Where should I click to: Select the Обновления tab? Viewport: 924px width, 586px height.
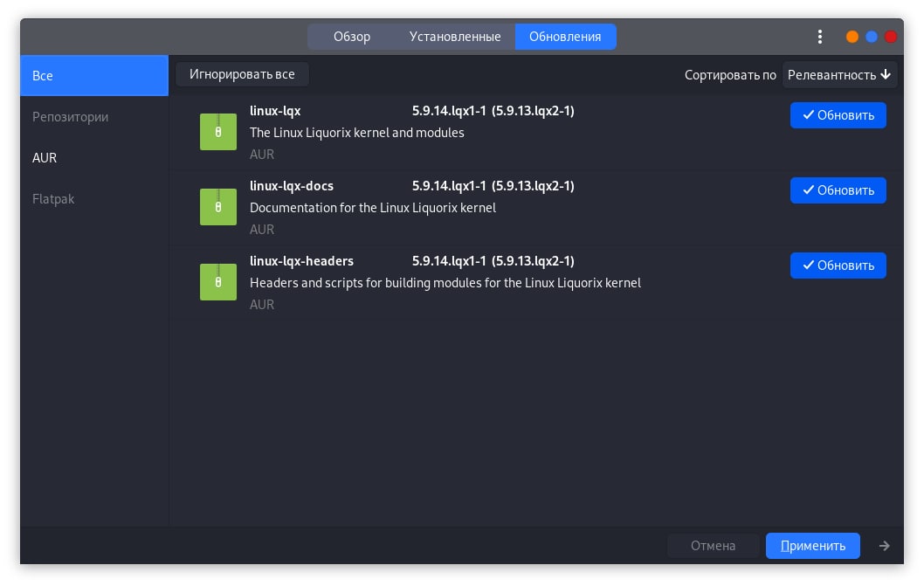pyautogui.click(x=565, y=37)
